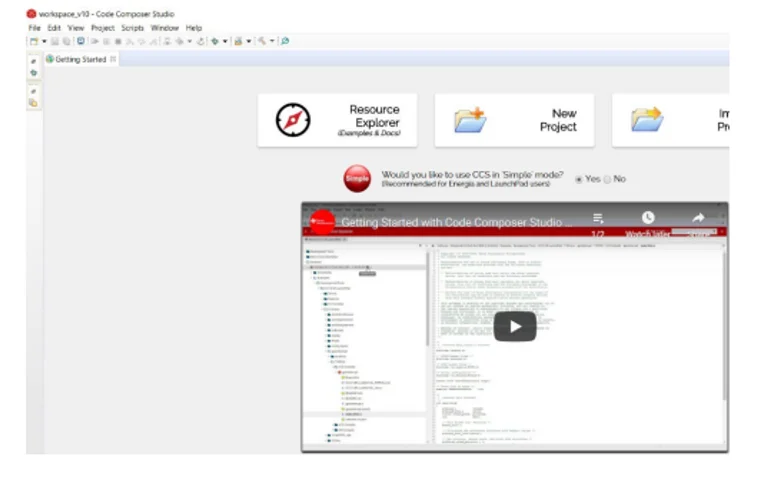Select the Getting Started tab
The image size is (765, 480).
81,60
